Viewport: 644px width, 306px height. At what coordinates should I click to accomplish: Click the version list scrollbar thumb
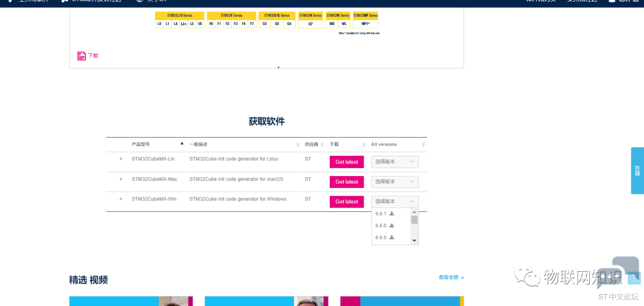point(414,220)
